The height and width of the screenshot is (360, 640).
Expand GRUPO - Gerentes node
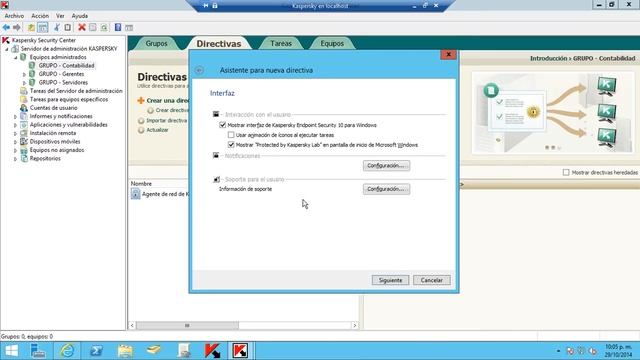point(24,74)
